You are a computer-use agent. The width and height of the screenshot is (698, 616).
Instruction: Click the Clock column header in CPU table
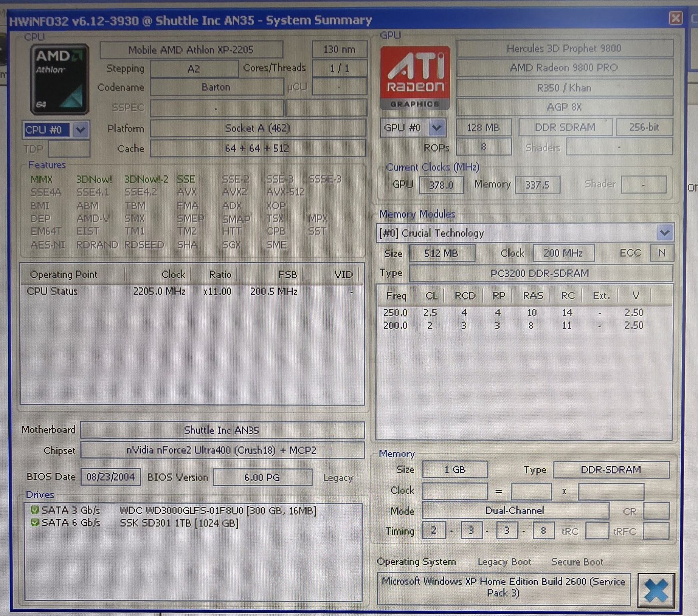point(158,274)
